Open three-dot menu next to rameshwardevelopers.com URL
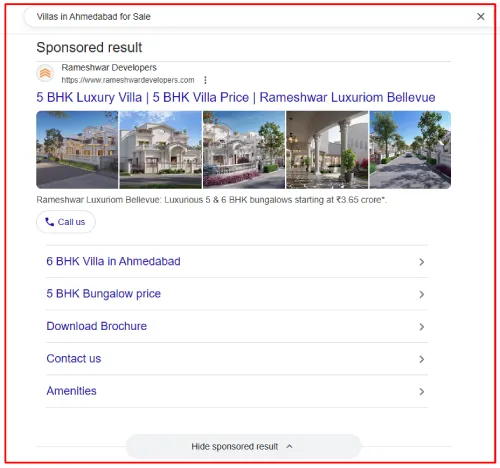The height and width of the screenshot is (468, 500). (205, 80)
